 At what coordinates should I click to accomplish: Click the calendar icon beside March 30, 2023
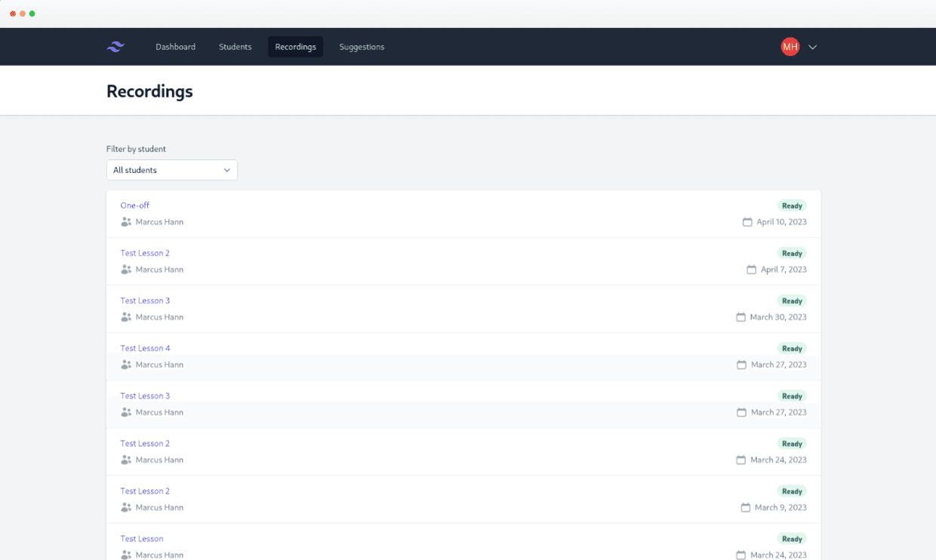pos(740,317)
